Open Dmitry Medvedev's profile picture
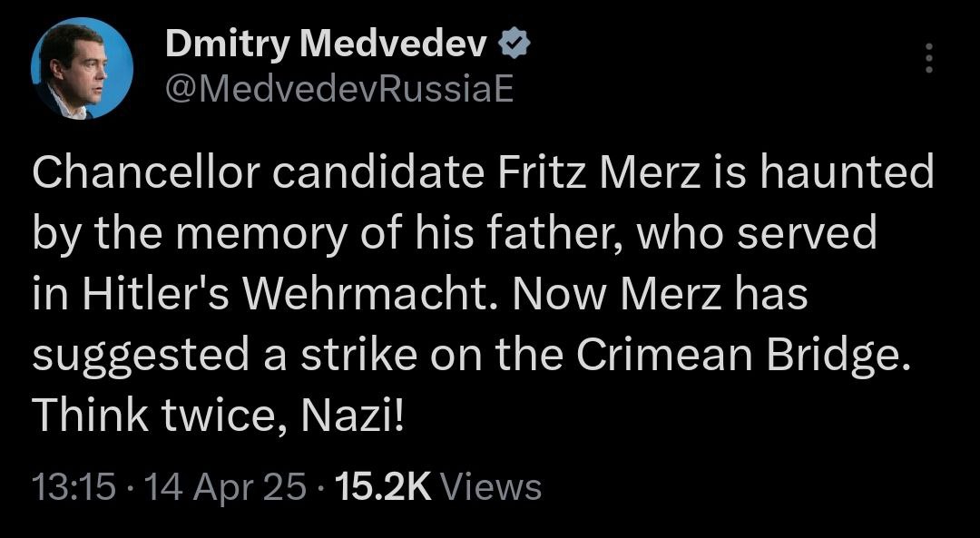The height and width of the screenshot is (538, 980). (x=82, y=68)
